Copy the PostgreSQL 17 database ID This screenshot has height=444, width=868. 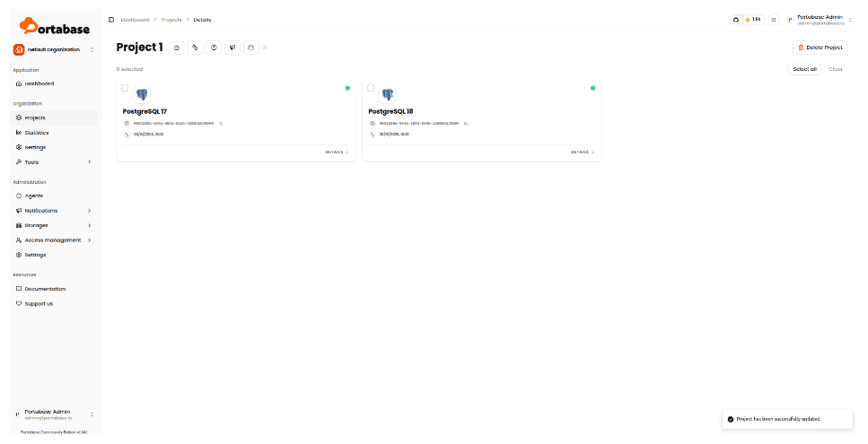[221, 124]
